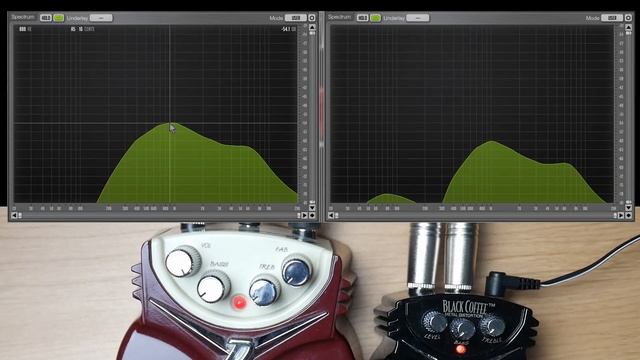Image resolution: width=640 pixels, height=360 pixels.
Task: Click the main spectrum peak in right analyzer graph
Action: coord(491,142)
